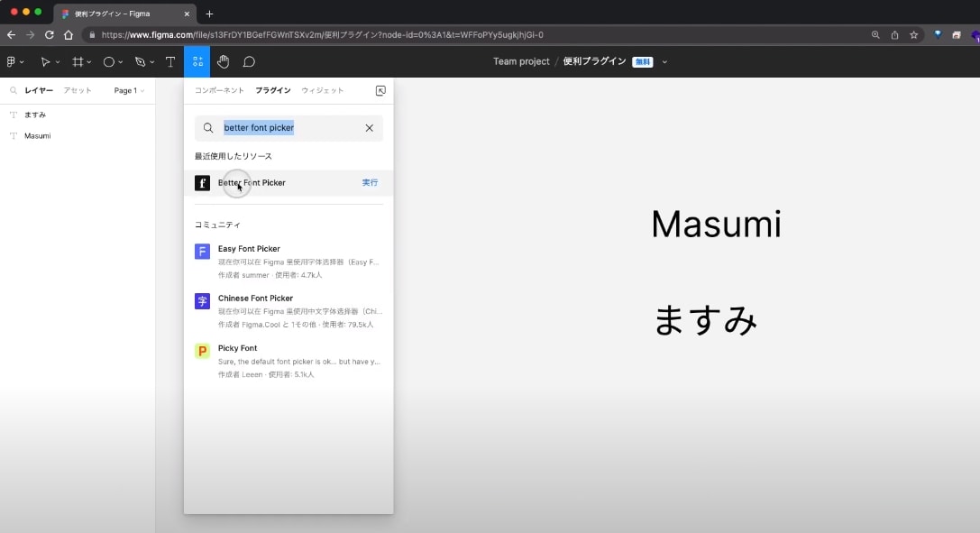Expand Pen tool options chevron
980x533 pixels.
[x=151, y=62]
